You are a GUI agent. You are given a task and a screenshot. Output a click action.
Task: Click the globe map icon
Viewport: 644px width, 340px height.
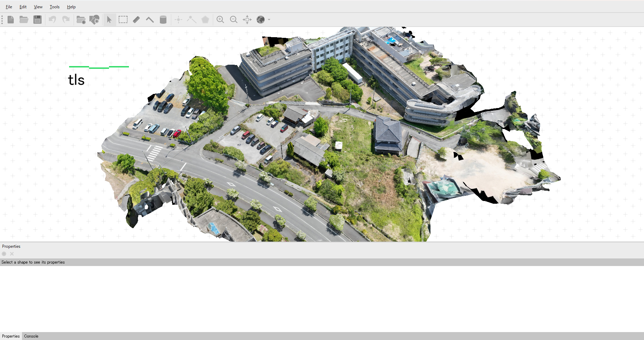(261, 20)
